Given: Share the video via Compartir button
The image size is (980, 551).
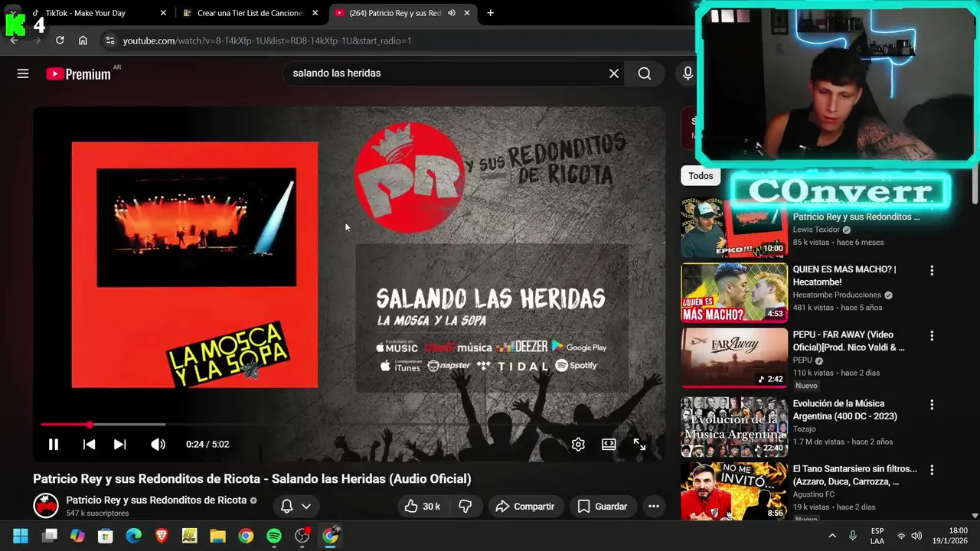Looking at the screenshot, I should [524, 506].
